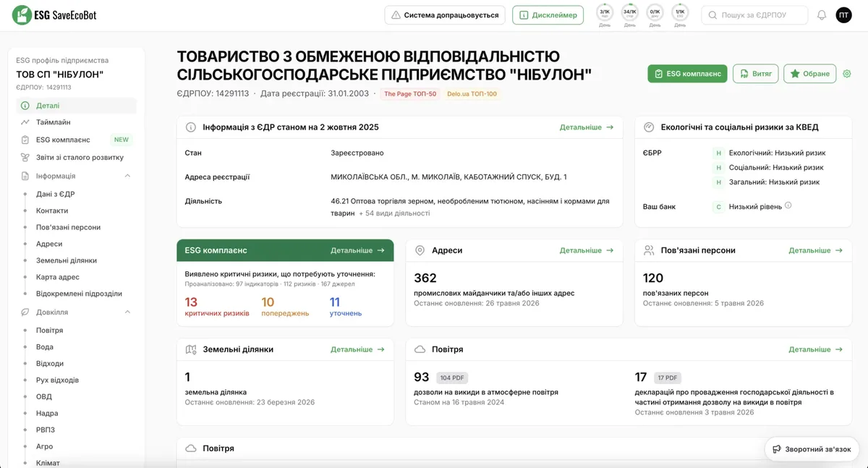
Task: Click the Delo.ua ТОП-100 tag
Action: coord(472,94)
